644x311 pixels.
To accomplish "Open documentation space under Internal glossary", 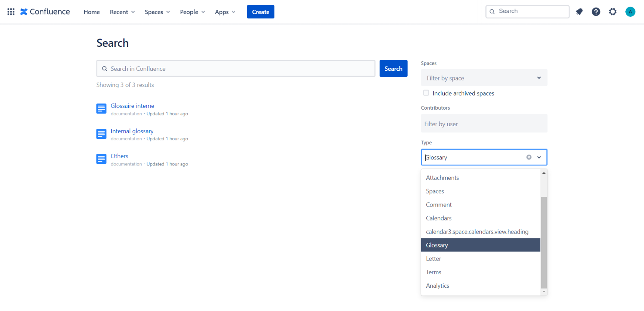I will point(126,139).
